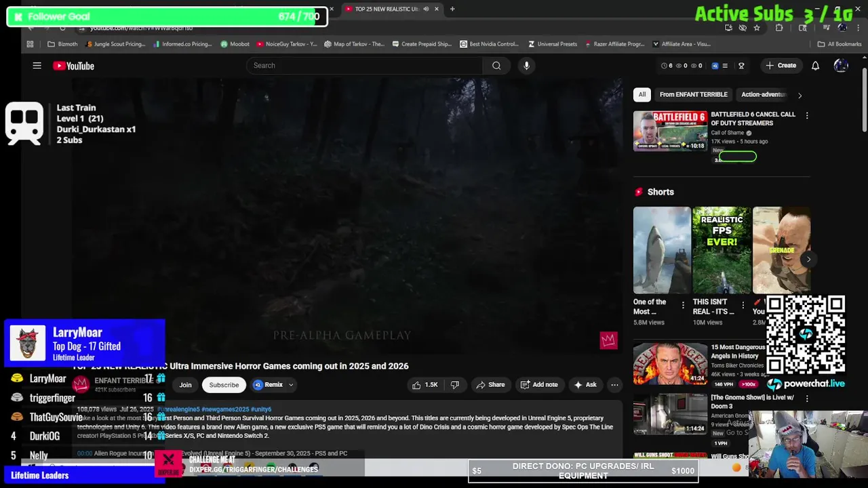Screen dimensions: 868x488
Task: Bookmark this page with the star
Action: click(x=757, y=28)
